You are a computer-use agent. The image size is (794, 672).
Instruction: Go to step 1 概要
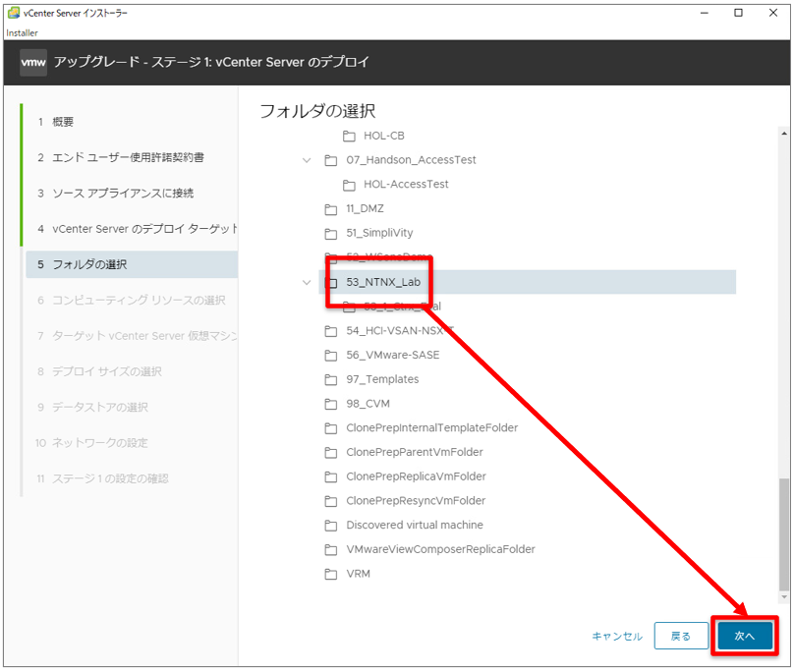(x=63, y=122)
